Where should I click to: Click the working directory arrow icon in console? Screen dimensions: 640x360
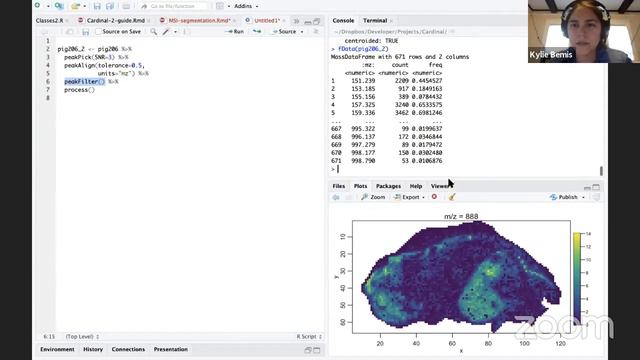(453, 32)
